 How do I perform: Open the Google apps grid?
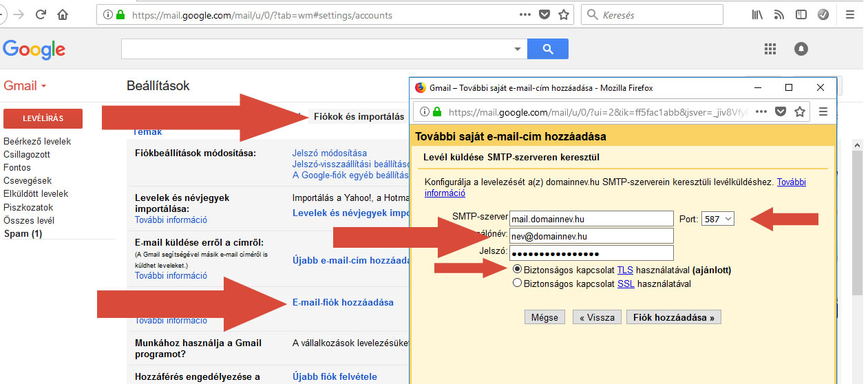pos(770,49)
